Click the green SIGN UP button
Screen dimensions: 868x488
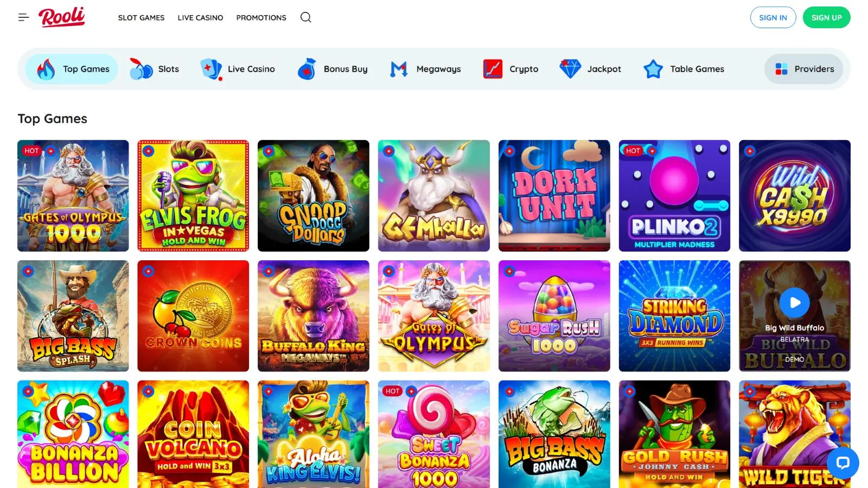pos(826,17)
